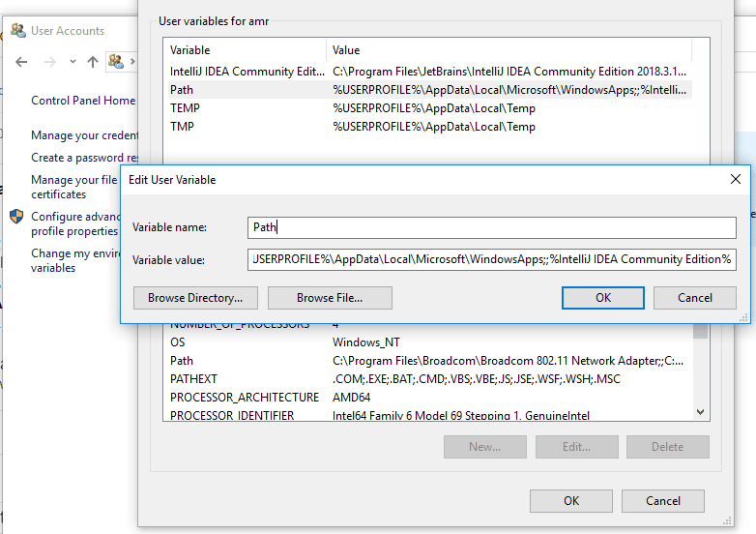Click the Variable name input field
Screen dimensions: 756x534
coord(492,227)
